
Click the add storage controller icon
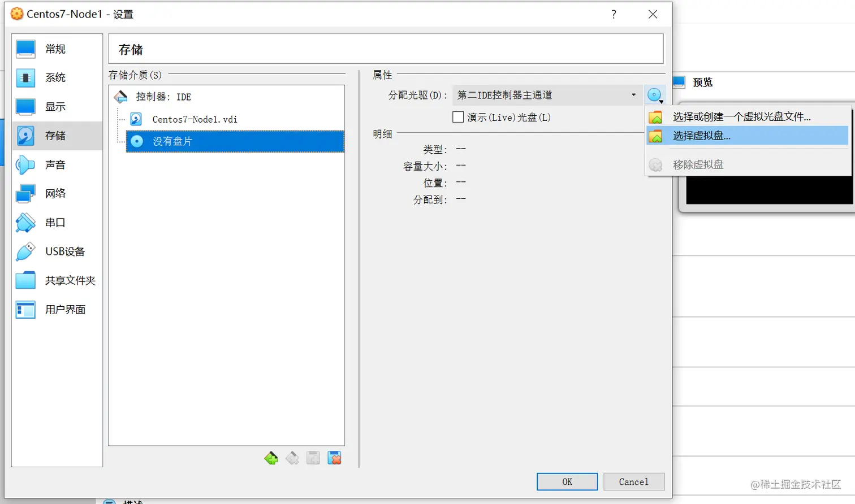pos(271,458)
